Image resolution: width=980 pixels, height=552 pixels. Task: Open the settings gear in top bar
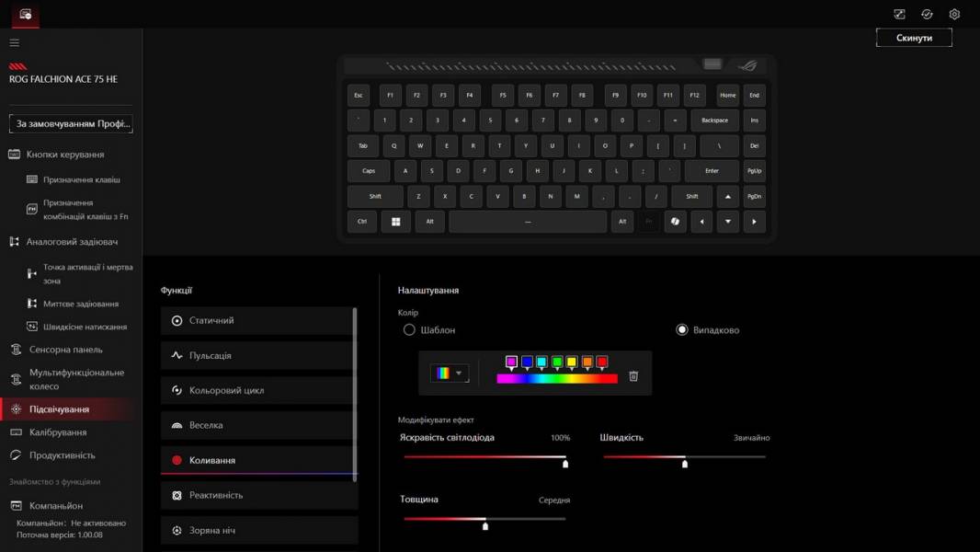(954, 14)
